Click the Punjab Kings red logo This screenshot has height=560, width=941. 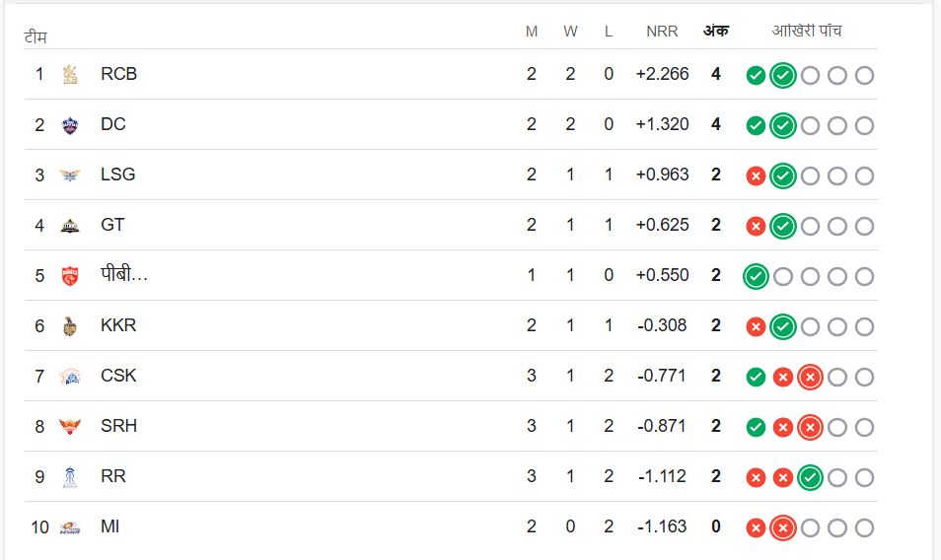(x=69, y=275)
